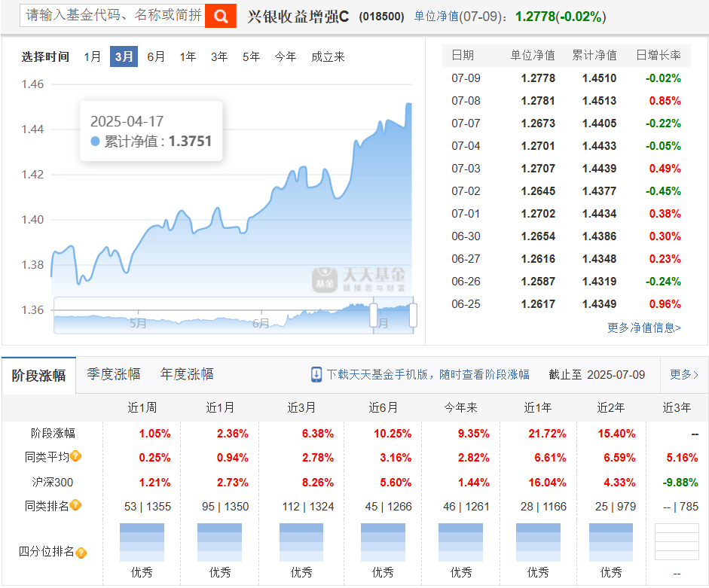
Task: Click the 日增长率 column header
Action: click(659, 55)
